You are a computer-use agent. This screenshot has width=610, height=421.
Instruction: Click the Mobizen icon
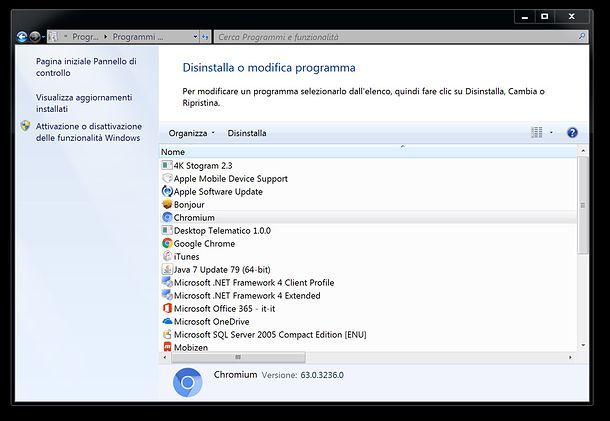[x=167, y=347]
